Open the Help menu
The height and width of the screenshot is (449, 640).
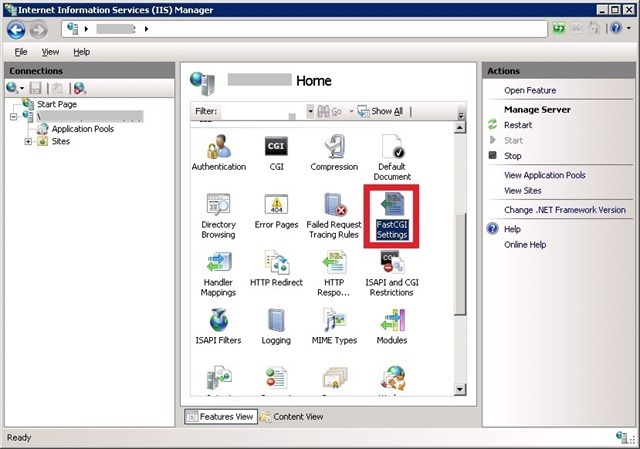click(82, 52)
